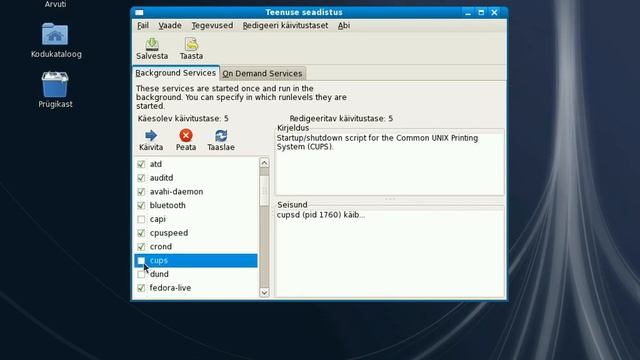Select the auditd service row
Screen dimensions: 640x360
coord(196,178)
